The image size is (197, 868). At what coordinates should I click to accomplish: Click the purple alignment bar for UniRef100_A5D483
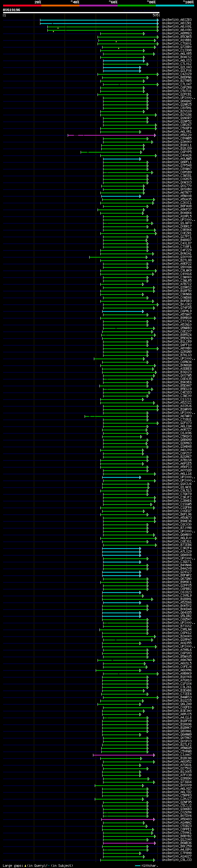[x=128, y=819]
